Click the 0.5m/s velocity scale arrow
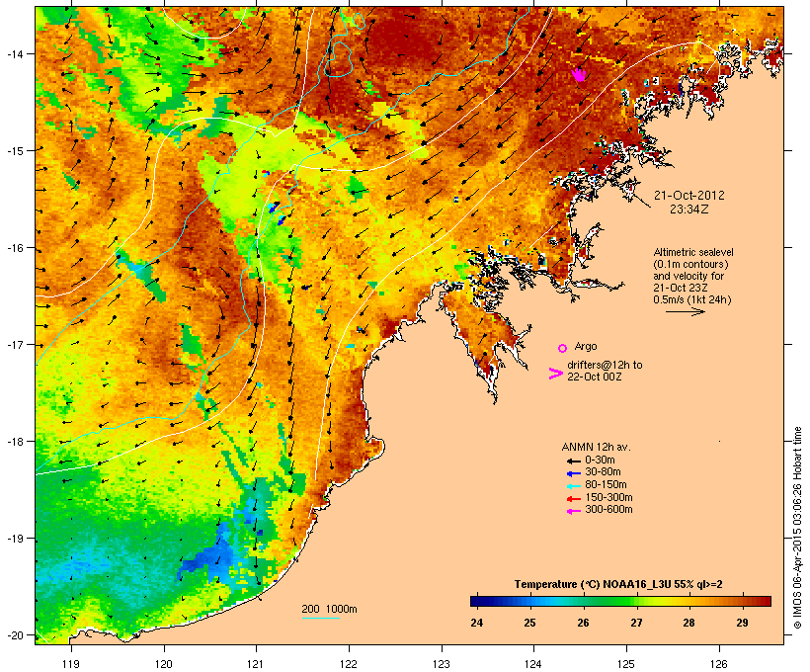810x672 pixels. tap(685, 311)
